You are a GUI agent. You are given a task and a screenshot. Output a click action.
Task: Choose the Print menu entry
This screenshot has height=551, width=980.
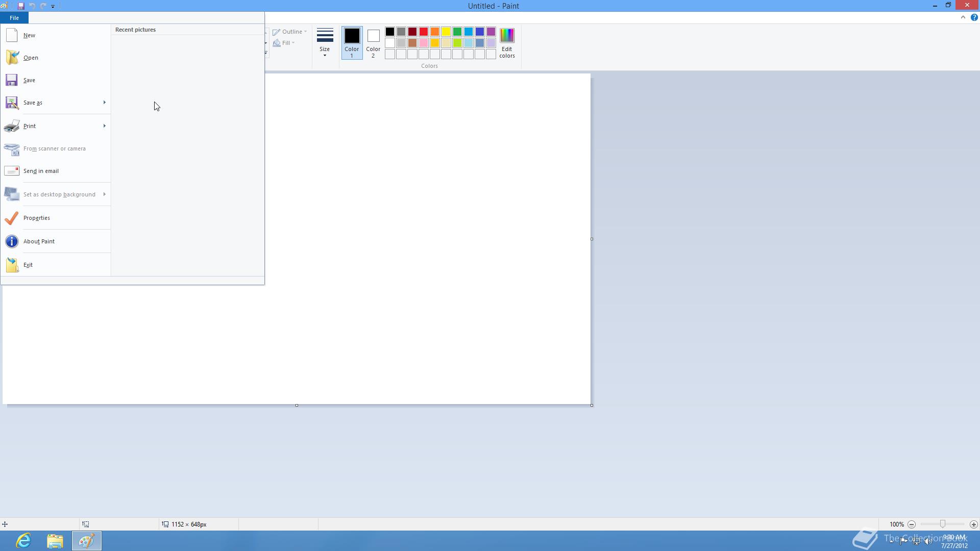[30, 126]
